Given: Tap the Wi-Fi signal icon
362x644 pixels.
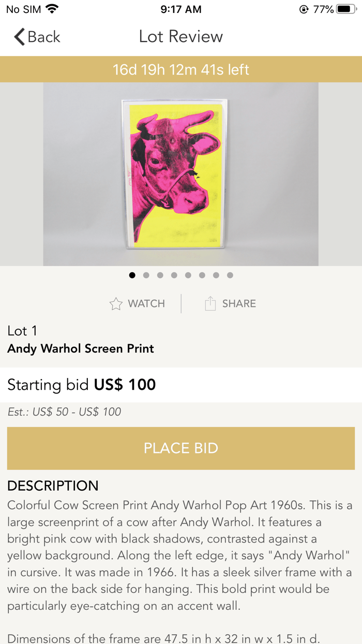Looking at the screenshot, I should coord(52,9).
